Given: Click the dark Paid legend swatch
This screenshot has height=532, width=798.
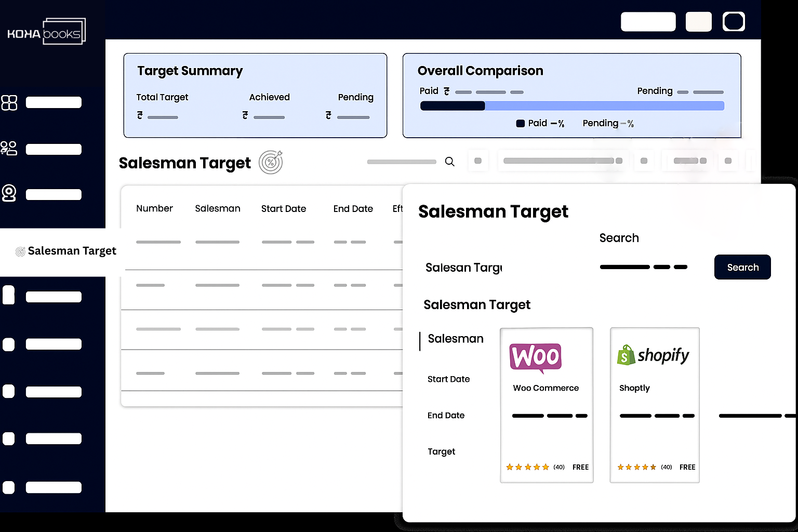Looking at the screenshot, I should click(520, 124).
